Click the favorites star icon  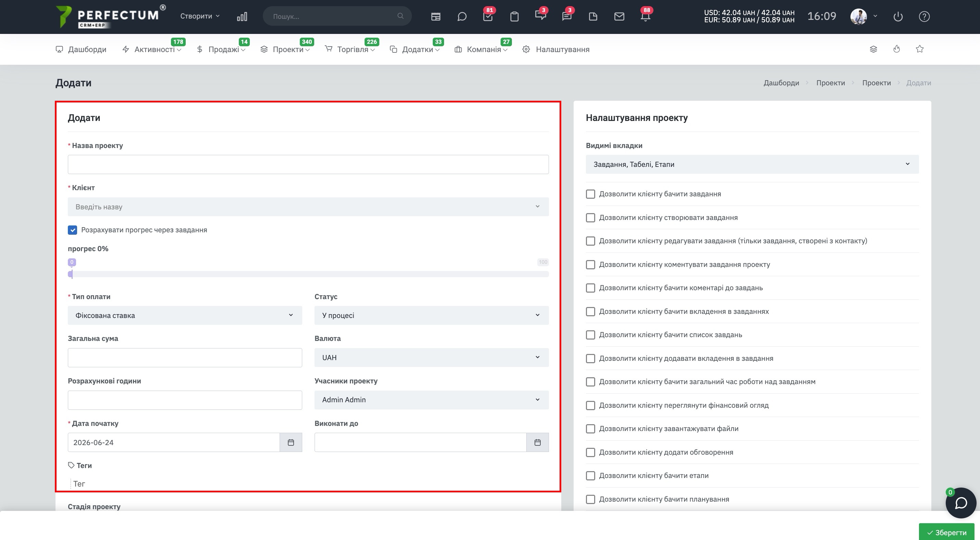919,49
